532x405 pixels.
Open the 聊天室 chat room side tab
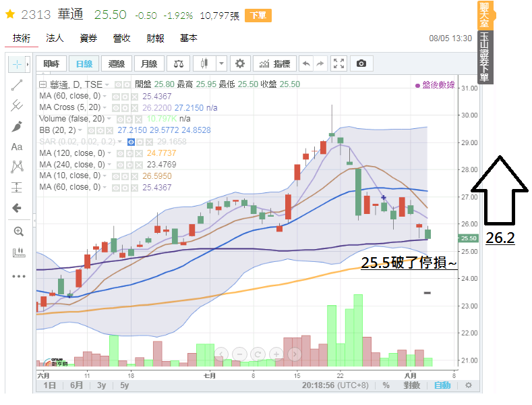click(x=485, y=16)
